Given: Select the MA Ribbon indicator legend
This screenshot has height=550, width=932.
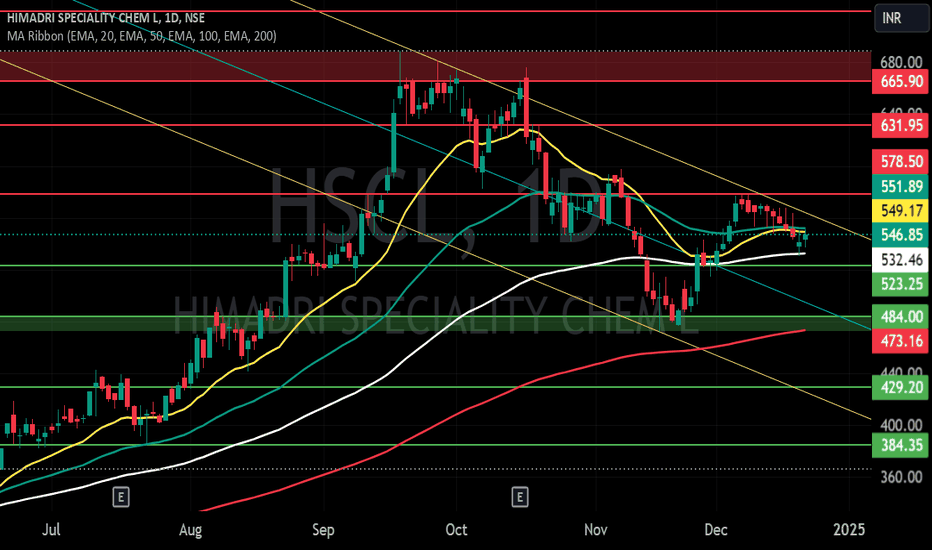Looking at the screenshot, I should 141,36.
